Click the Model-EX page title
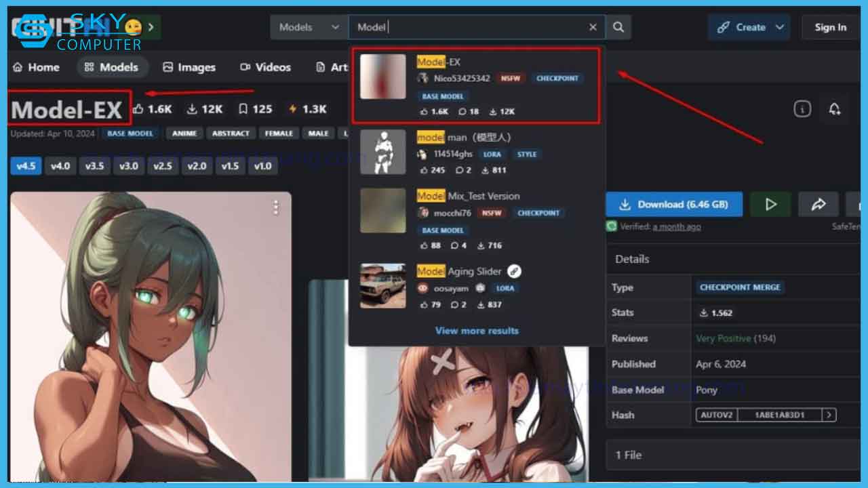Viewport: 868px width, 488px height. point(66,110)
